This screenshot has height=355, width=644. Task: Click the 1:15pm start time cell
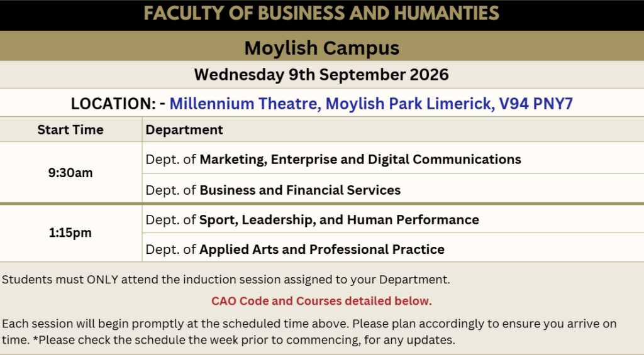point(70,232)
